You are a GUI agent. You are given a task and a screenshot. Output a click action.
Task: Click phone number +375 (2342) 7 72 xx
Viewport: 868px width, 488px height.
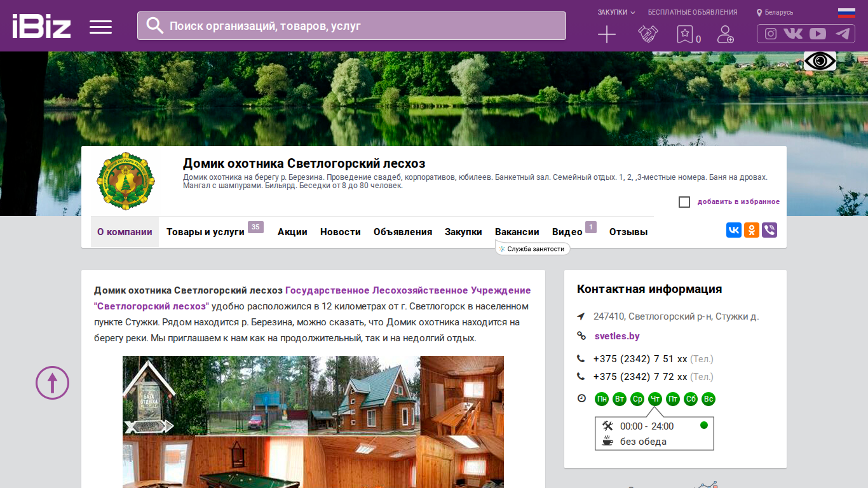[641, 377]
